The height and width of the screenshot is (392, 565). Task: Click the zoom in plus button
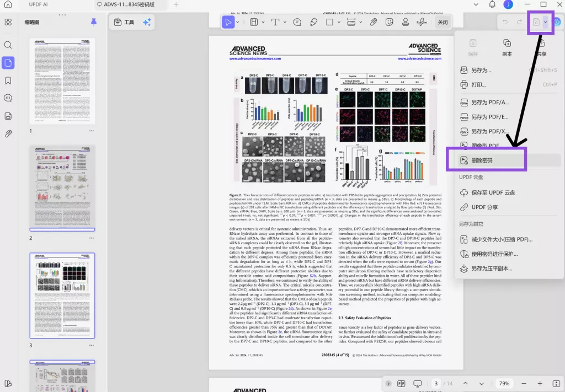pyautogui.click(x=540, y=384)
